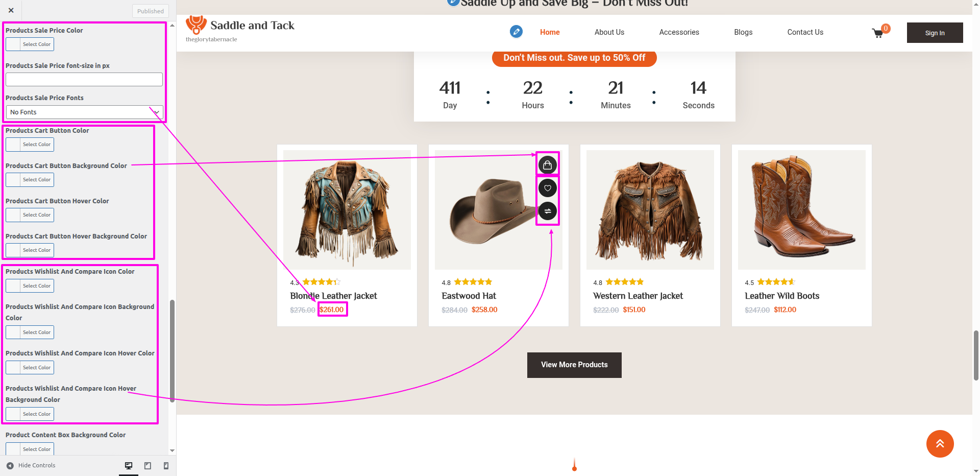Open the shopping cart icon
Screen dimensions: 980x476
click(878, 33)
